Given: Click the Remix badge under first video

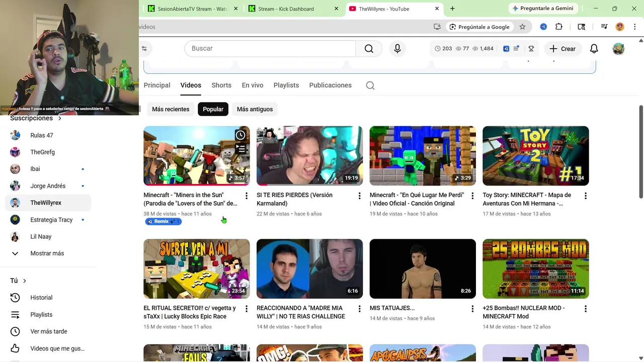Looking at the screenshot, I should (163, 221).
